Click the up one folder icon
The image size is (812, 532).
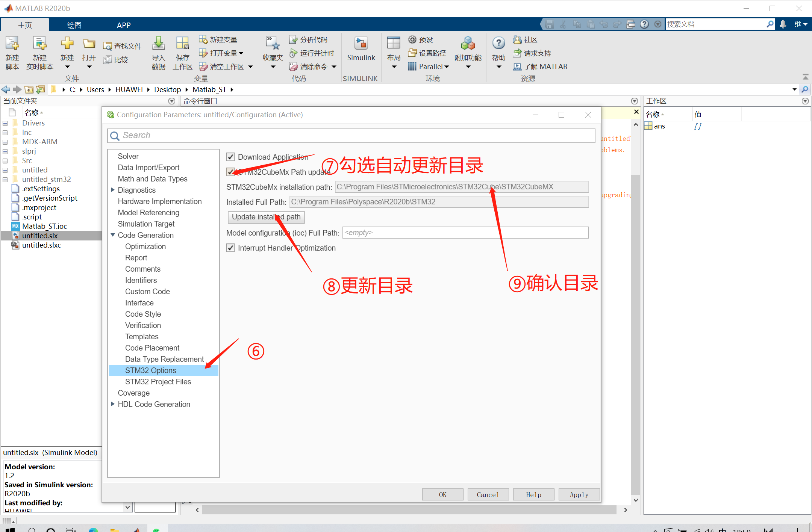click(29, 89)
